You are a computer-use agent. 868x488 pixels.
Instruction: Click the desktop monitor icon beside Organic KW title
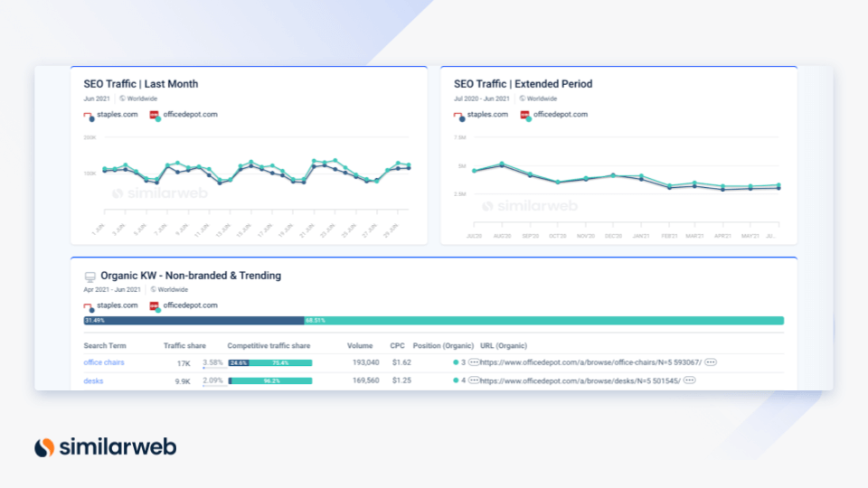pos(90,277)
